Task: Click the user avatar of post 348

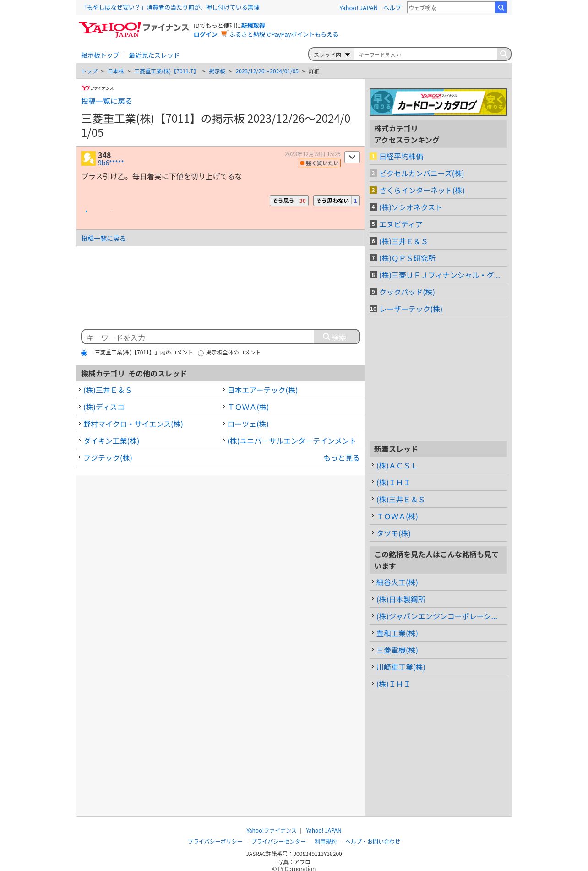Action: point(88,158)
